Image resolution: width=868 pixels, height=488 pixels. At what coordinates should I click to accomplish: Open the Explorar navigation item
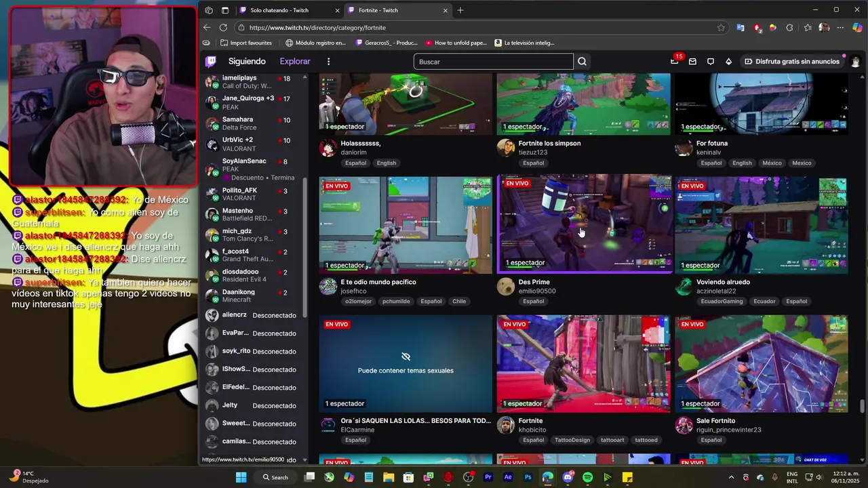click(x=295, y=61)
